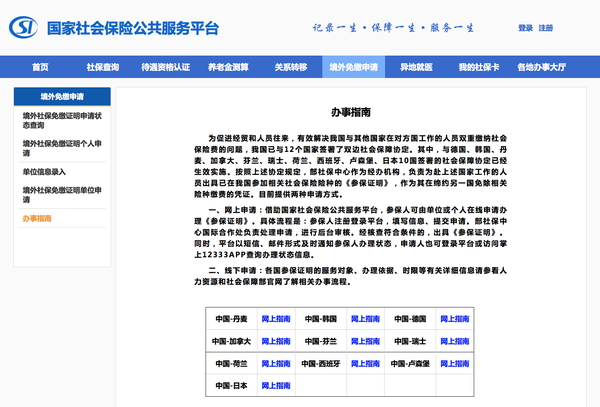Open 异地就医 nav item
The image size is (600, 407).
[x=416, y=67]
